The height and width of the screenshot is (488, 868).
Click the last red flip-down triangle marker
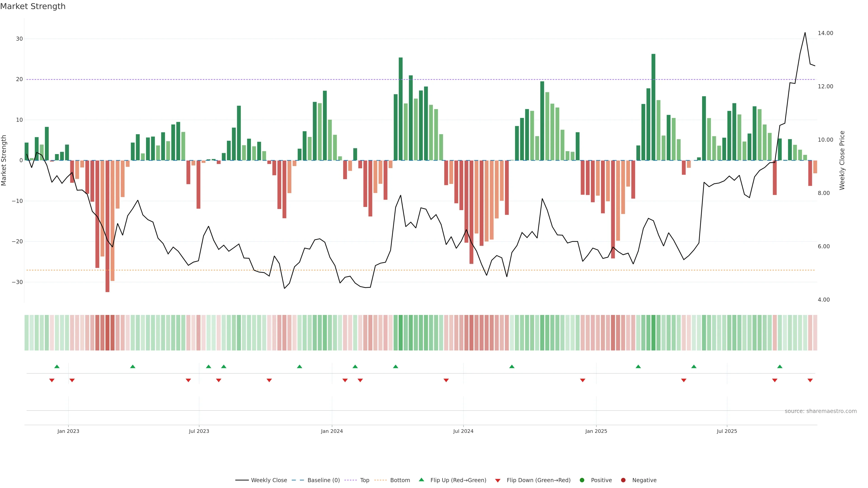[x=810, y=380]
